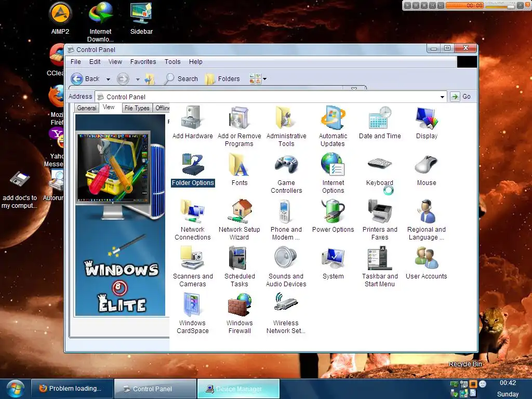This screenshot has height=399, width=532.
Task: Open Windows Firewall
Action: pos(239,313)
